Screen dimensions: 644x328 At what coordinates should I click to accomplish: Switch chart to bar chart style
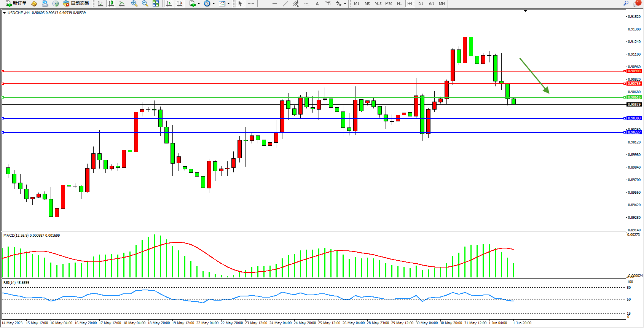click(100, 4)
